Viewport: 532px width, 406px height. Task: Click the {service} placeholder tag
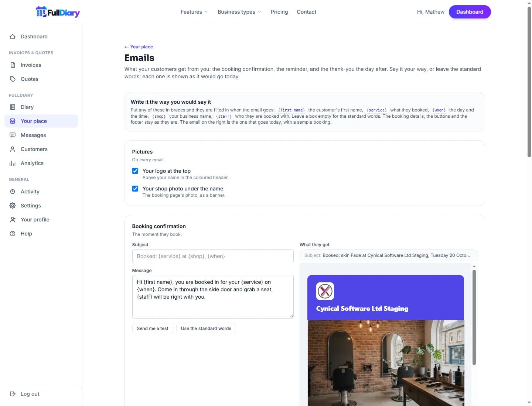[376, 110]
